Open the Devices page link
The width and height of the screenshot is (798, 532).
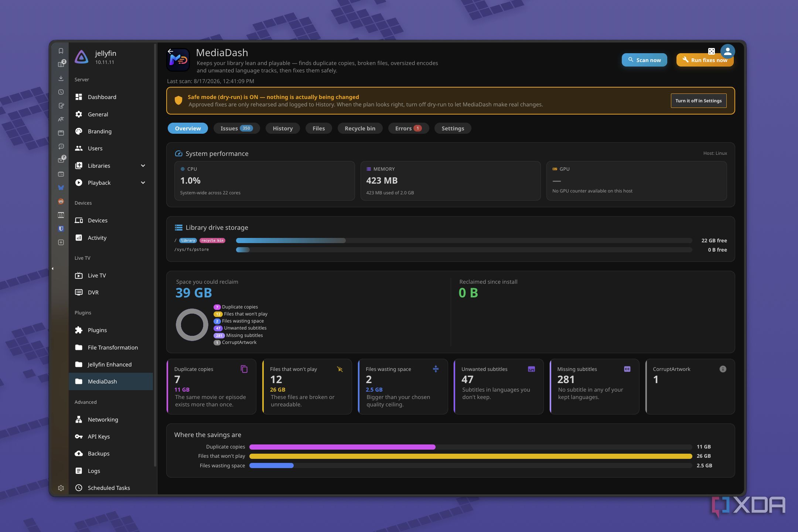110,220
